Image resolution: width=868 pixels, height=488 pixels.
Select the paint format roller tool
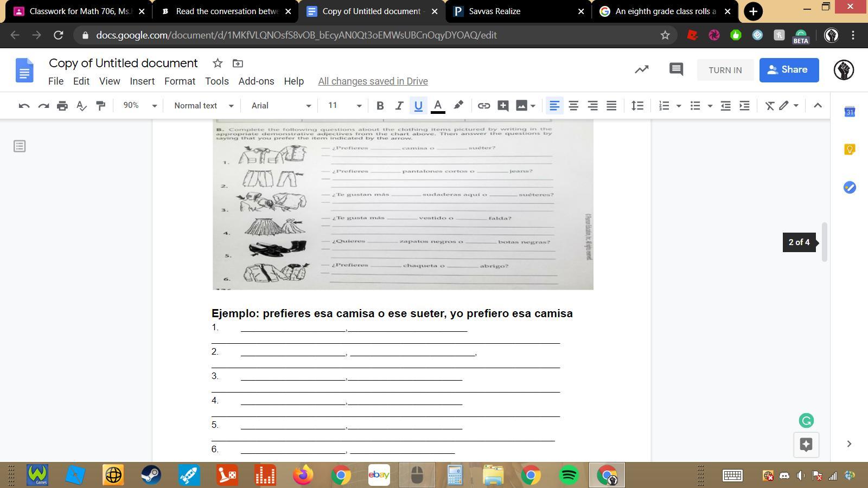click(100, 106)
